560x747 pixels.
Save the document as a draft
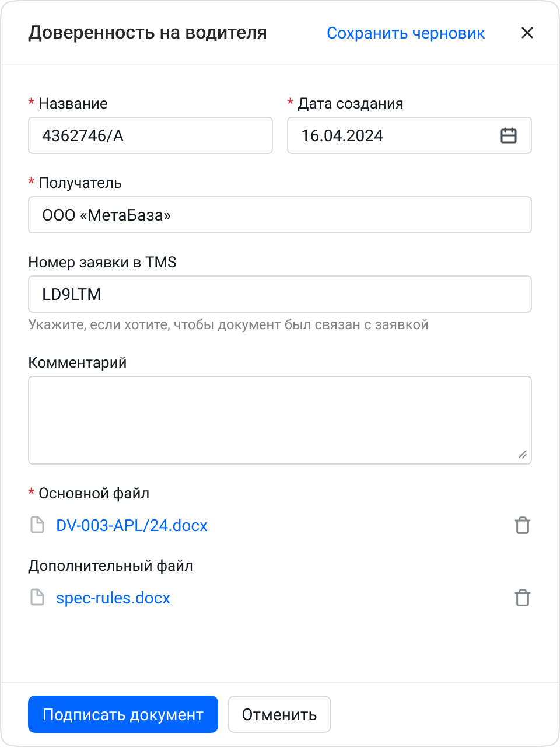tap(406, 33)
